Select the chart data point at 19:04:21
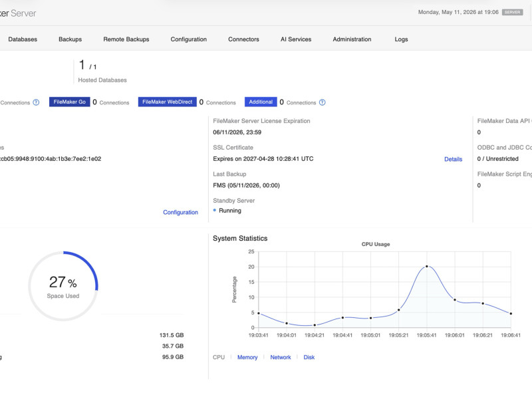This screenshot has width=532, height=399. [x=315, y=325]
